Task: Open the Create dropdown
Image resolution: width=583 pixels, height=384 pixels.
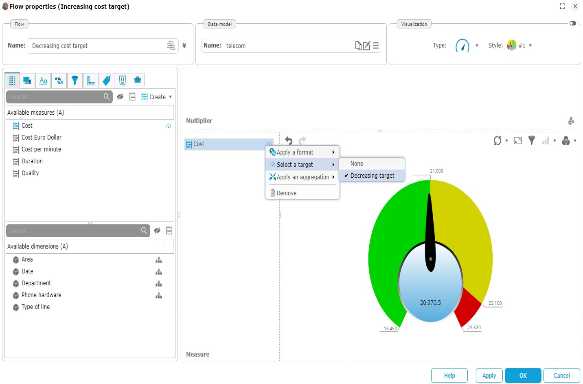Action: pos(157,97)
